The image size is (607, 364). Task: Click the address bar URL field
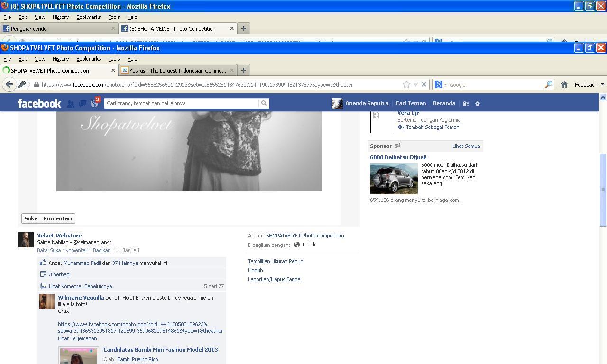[x=221, y=84]
